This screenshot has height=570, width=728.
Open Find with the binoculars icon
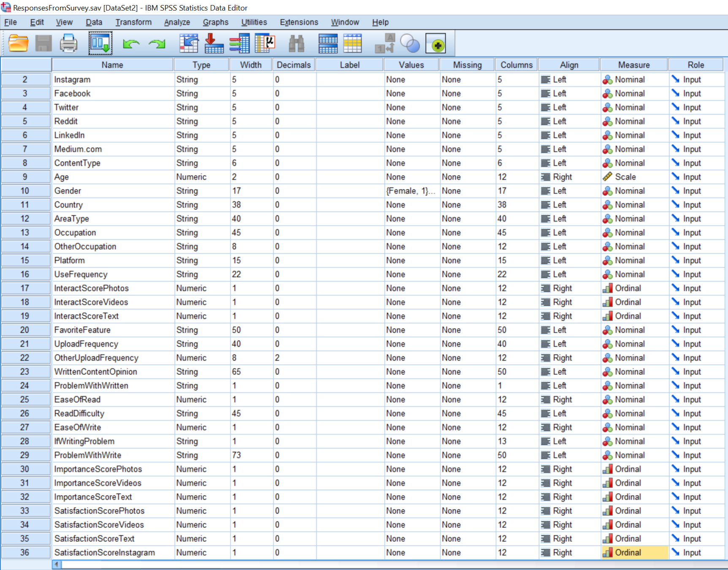[296, 43]
